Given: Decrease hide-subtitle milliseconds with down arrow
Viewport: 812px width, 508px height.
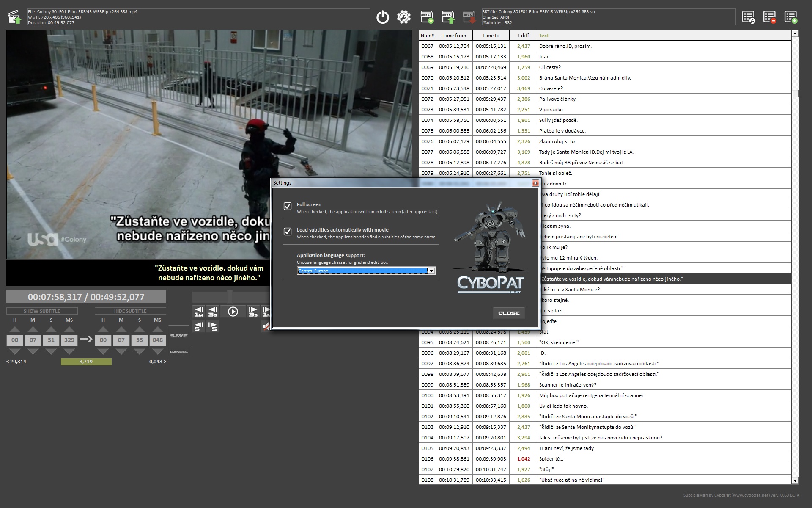Looking at the screenshot, I should (158, 351).
